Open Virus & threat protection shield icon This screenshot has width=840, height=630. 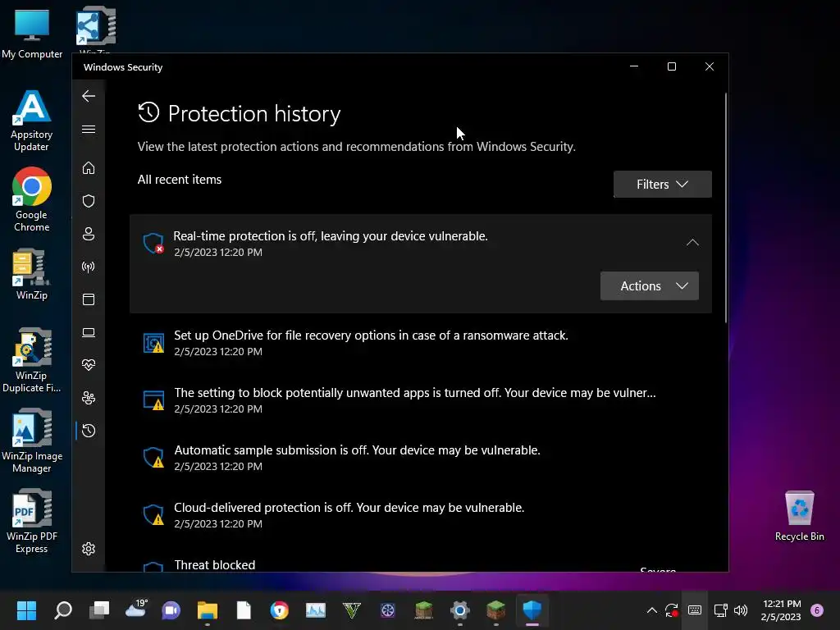click(x=89, y=201)
